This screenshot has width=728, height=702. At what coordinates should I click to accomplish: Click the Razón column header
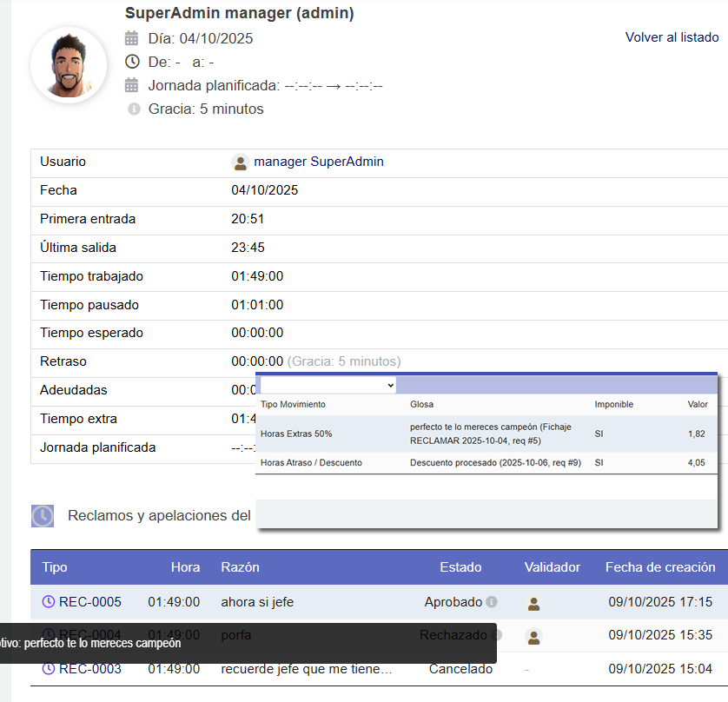click(x=240, y=567)
